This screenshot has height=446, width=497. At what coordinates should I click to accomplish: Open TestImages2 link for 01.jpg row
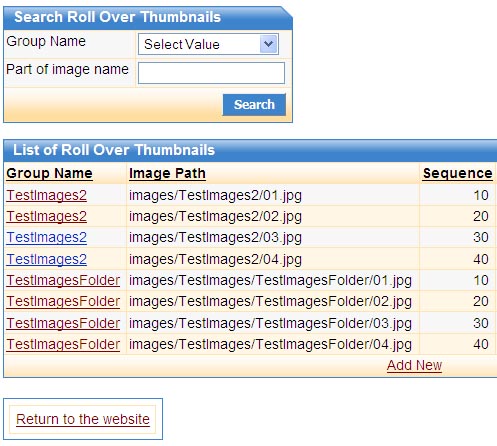click(47, 195)
